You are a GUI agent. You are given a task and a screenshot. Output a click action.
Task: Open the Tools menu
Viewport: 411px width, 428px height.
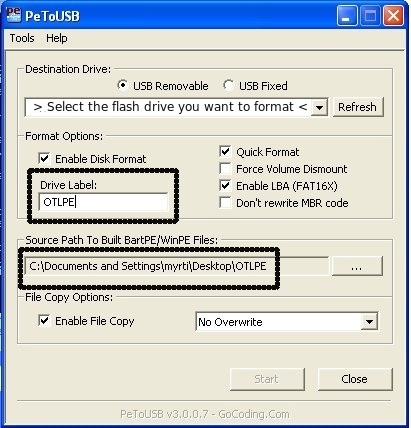(x=22, y=38)
